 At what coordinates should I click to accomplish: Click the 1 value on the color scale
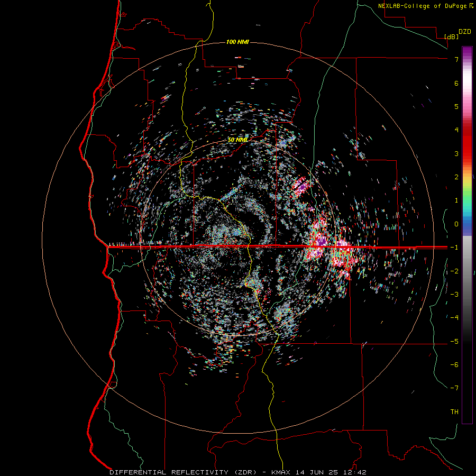pyautogui.click(x=456, y=200)
